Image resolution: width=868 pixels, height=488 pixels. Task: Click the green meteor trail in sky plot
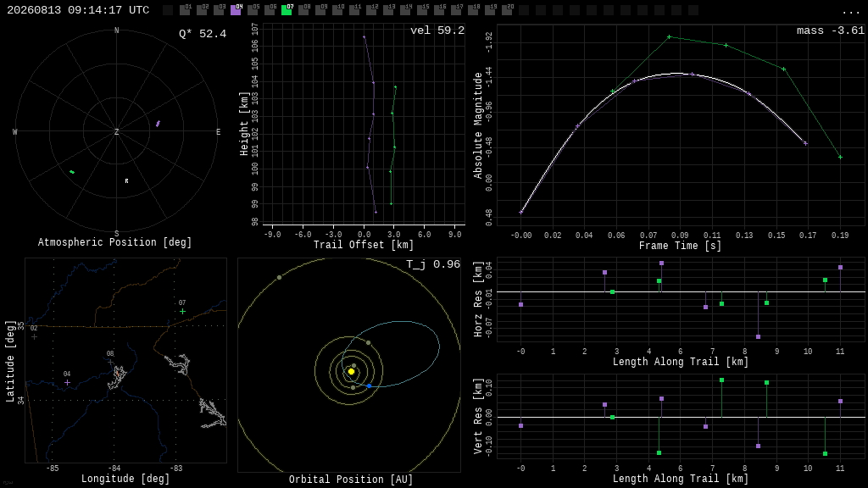[x=72, y=172]
